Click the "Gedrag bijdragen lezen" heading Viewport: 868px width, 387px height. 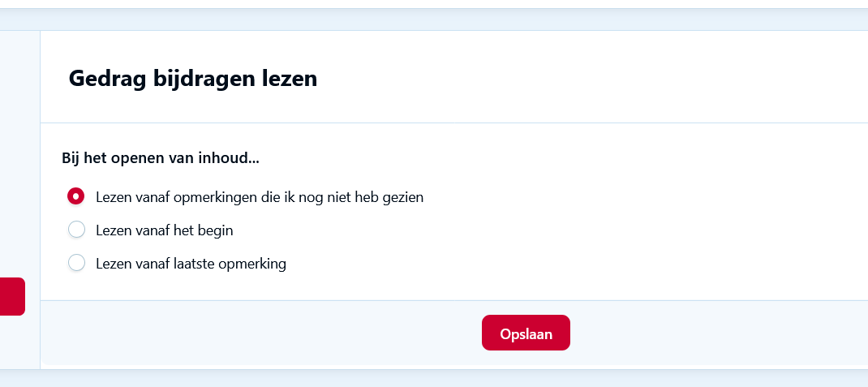coord(192,79)
